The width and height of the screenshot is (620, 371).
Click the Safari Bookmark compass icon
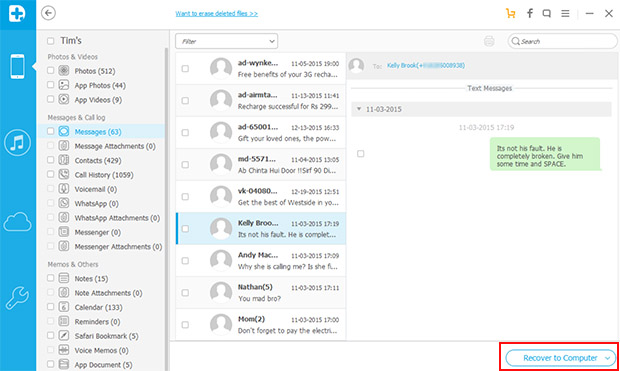coord(64,335)
